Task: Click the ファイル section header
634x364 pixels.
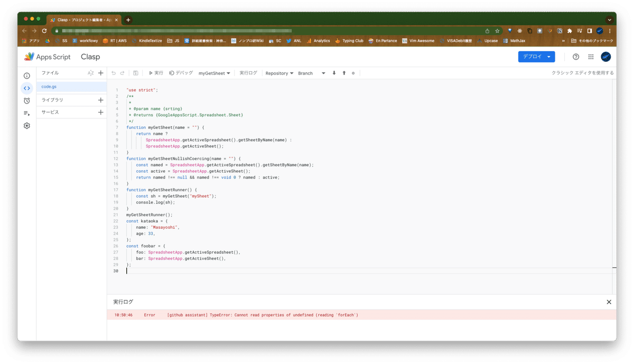Action: pos(50,73)
